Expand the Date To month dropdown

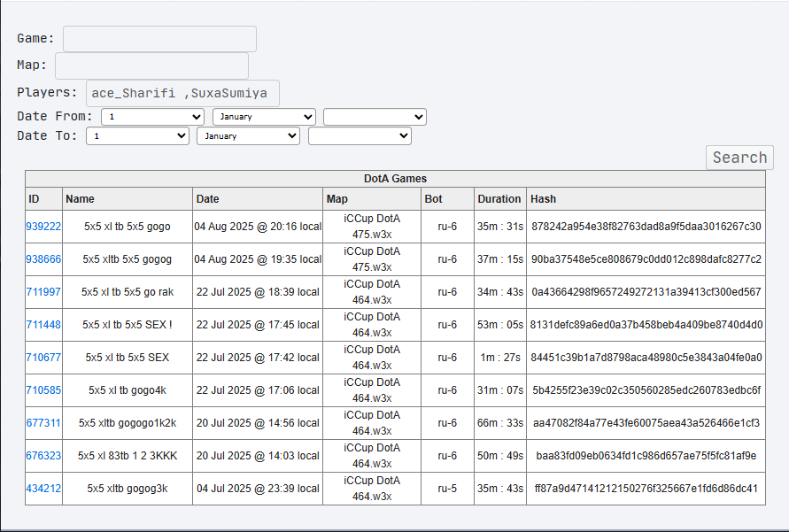[249, 136]
